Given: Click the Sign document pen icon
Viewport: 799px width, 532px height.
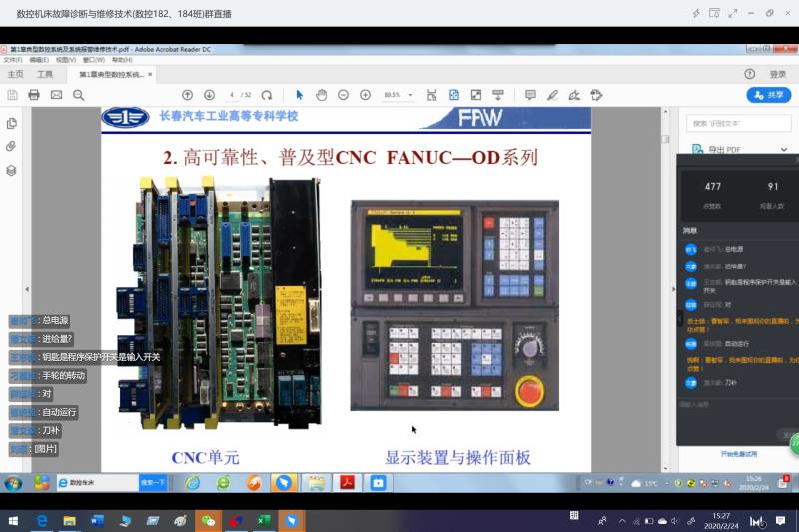Looking at the screenshot, I should [574, 95].
